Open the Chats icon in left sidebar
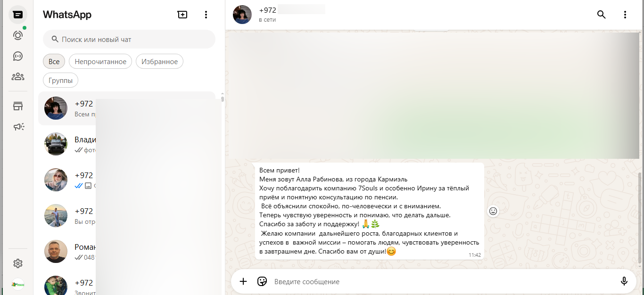Screen dimensions: 644x295 [x=18, y=15]
